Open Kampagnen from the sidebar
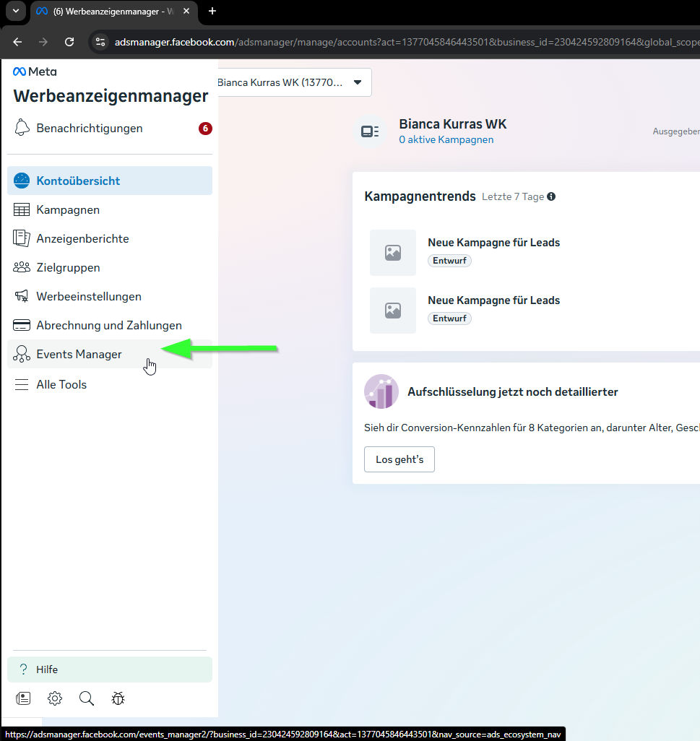The image size is (700, 741). point(110,210)
